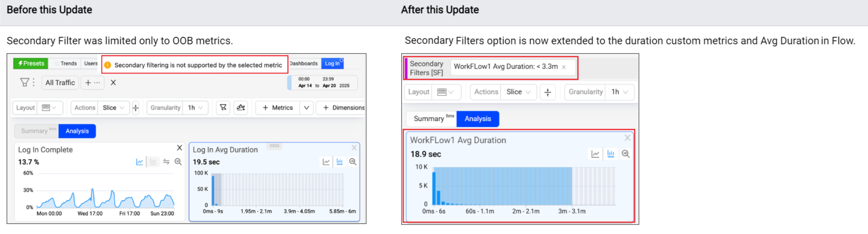Viewport: 868px width, 234px height.
Task: Click the filter funnel icon beside All Traffic
Action: click(25, 82)
